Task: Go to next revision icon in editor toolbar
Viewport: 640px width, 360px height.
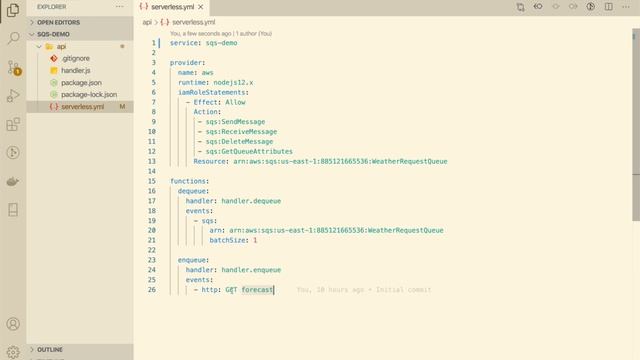Action: coord(573,7)
